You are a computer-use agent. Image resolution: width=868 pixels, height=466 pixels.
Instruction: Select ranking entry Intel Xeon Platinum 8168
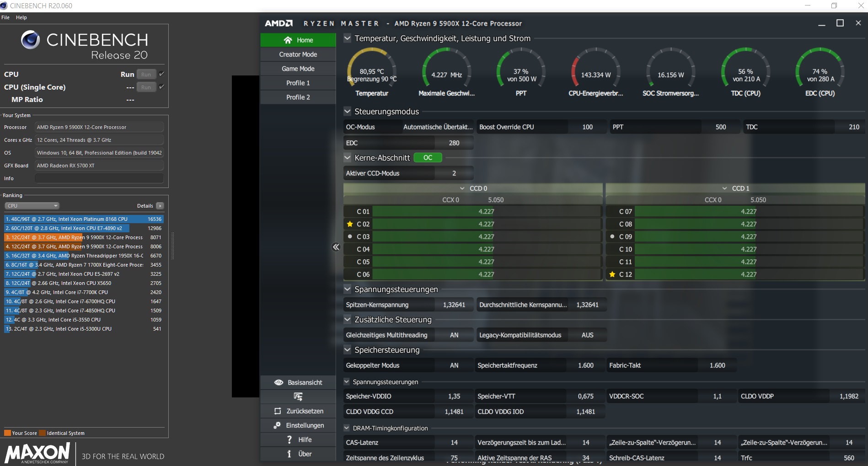(84, 219)
